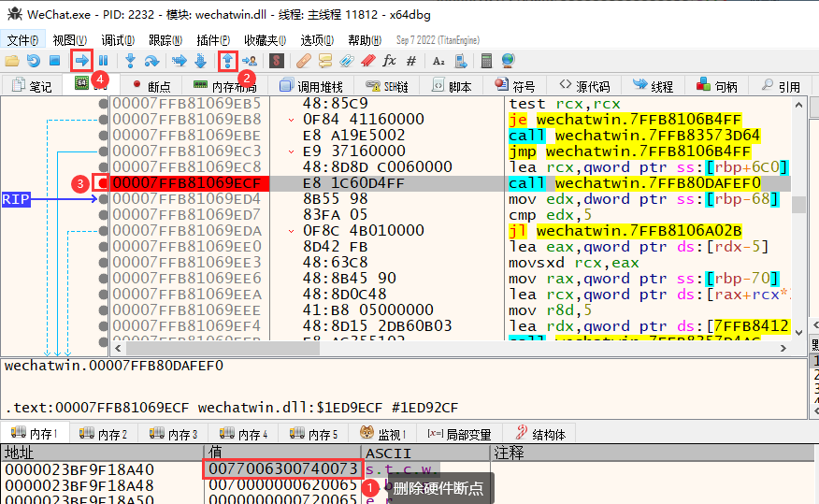Click the Step Over icon

(x=152, y=61)
